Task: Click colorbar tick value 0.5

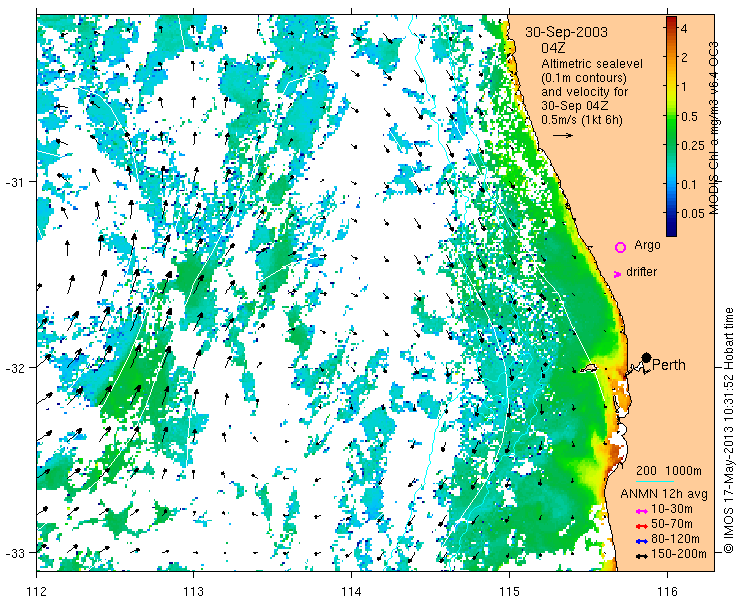Action: tap(689, 116)
